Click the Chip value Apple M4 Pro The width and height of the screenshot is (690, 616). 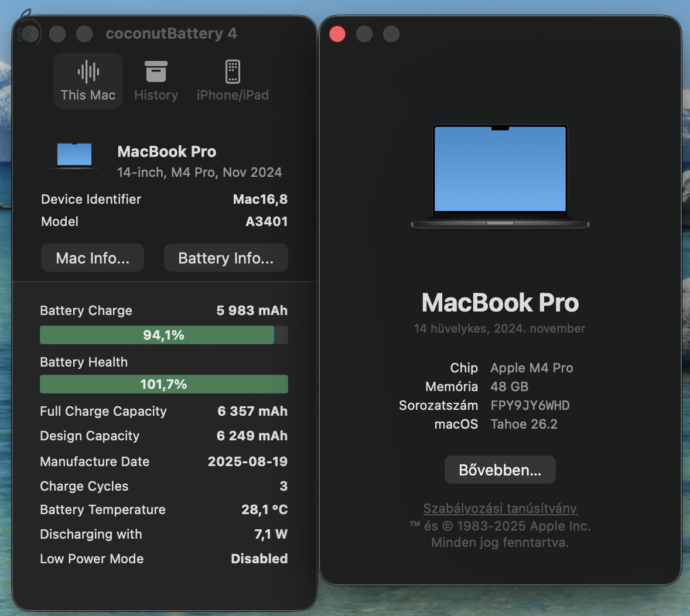click(x=532, y=368)
